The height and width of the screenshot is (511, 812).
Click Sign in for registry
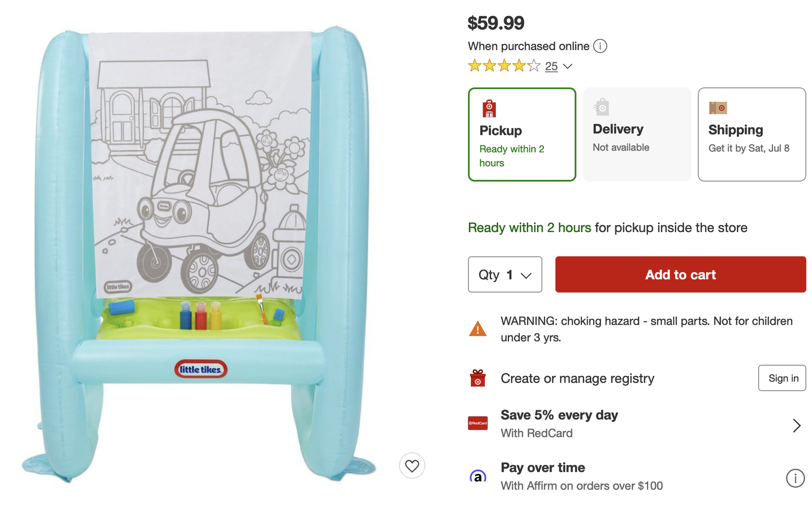point(782,378)
